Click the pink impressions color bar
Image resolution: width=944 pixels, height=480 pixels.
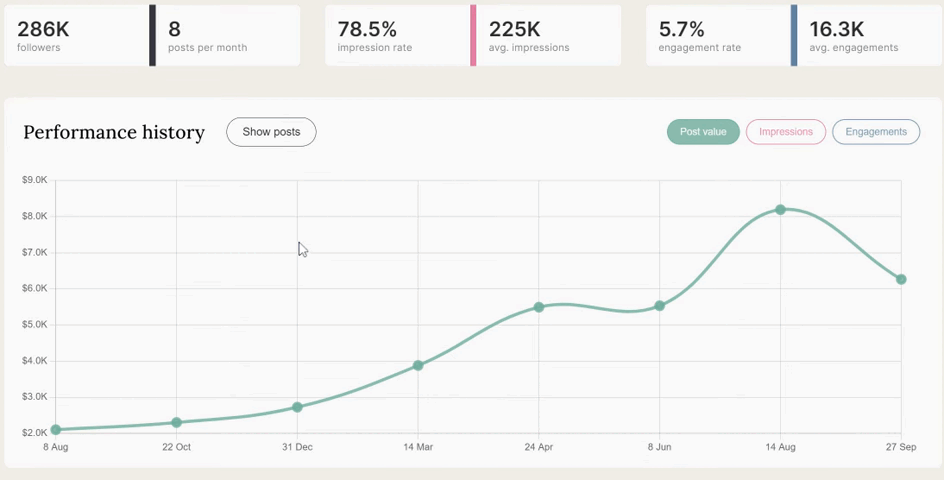[473, 36]
